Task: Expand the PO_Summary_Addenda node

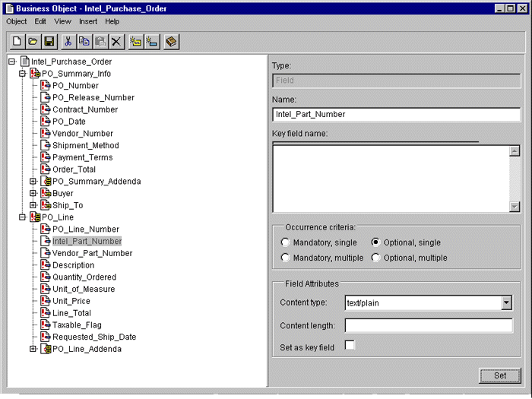Action: 33,181
